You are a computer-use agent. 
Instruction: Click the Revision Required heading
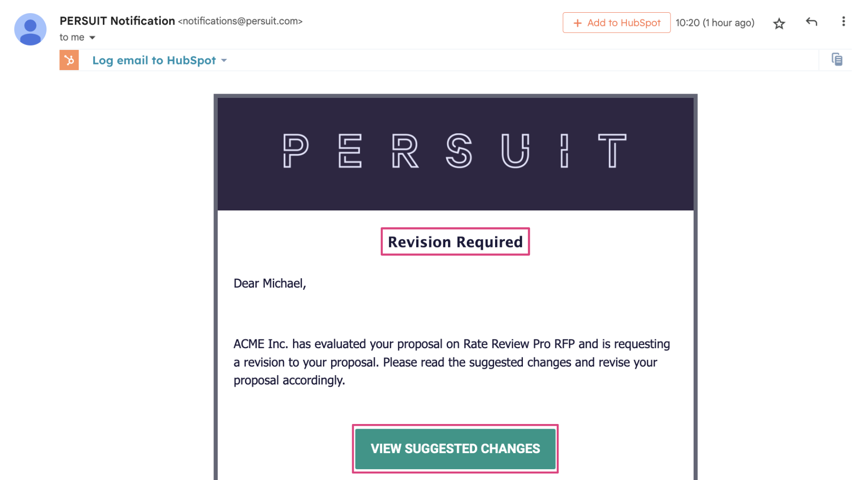(x=455, y=242)
